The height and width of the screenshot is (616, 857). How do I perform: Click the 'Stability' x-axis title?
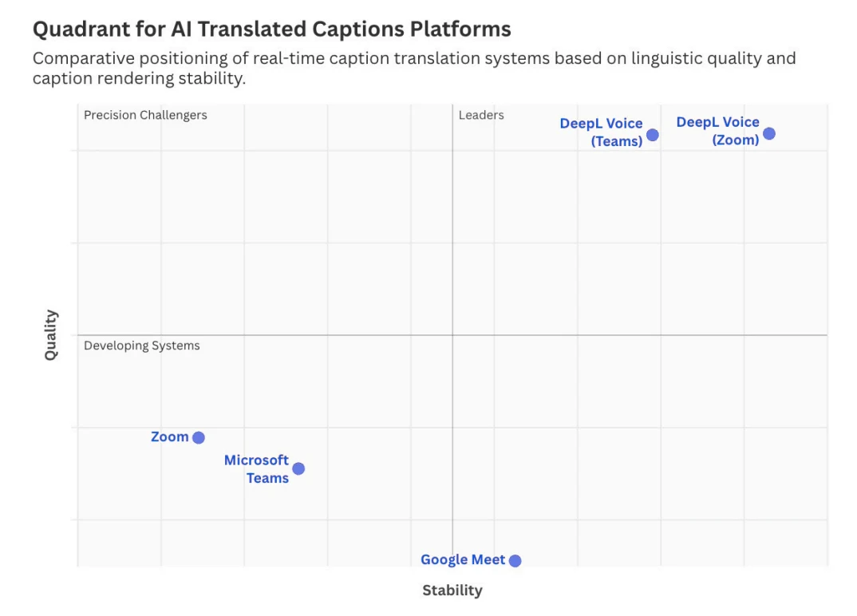(x=452, y=590)
